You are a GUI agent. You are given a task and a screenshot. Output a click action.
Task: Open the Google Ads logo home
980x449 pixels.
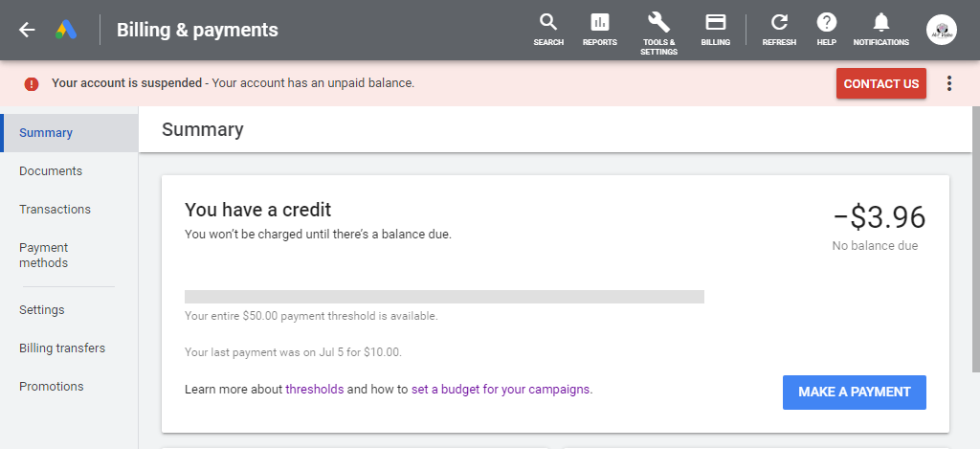tap(66, 30)
